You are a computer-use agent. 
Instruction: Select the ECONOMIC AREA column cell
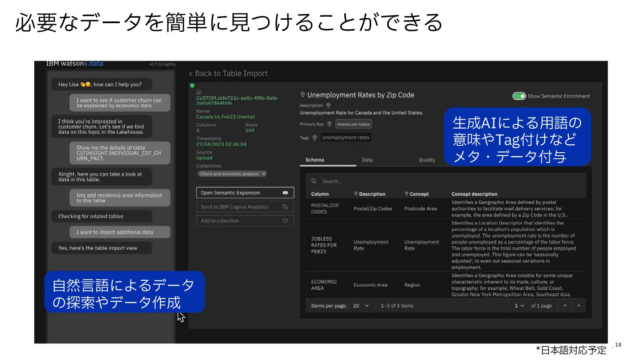(324, 285)
